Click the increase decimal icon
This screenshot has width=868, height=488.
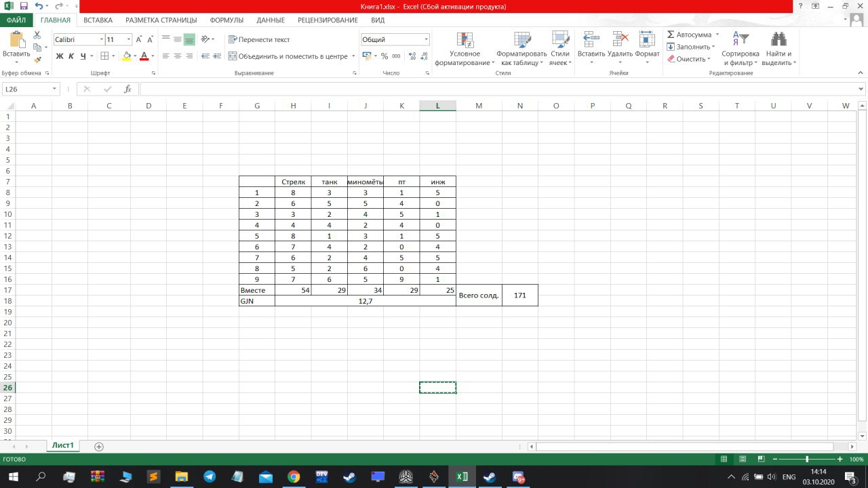coord(411,56)
